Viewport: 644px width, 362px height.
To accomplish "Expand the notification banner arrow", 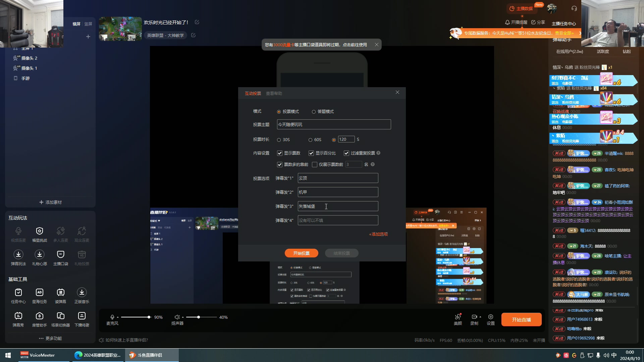I will click(x=580, y=33).
